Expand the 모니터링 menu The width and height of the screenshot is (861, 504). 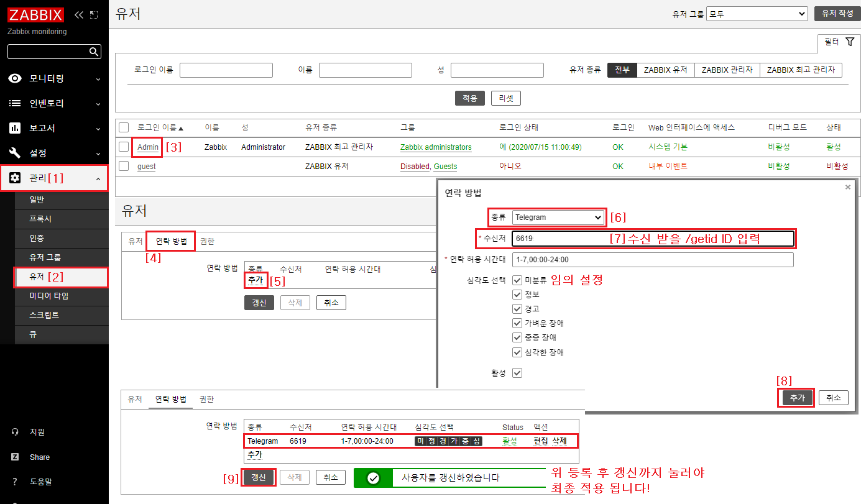[x=98, y=79]
